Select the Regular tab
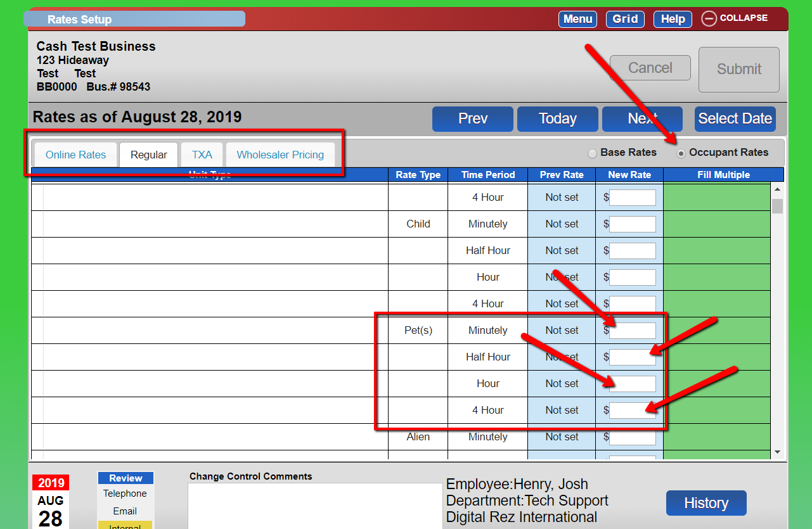The width and height of the screenshot is (812, 529). coord(149,155)
